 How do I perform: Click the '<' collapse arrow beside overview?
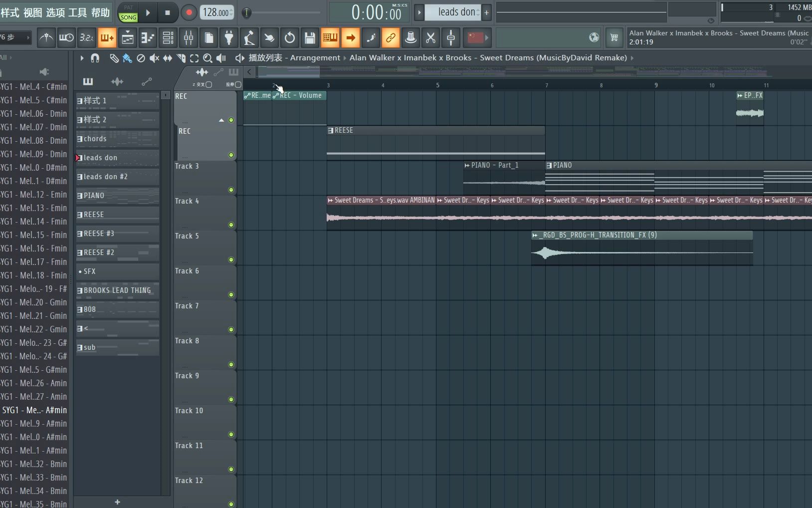pos(249,71)
